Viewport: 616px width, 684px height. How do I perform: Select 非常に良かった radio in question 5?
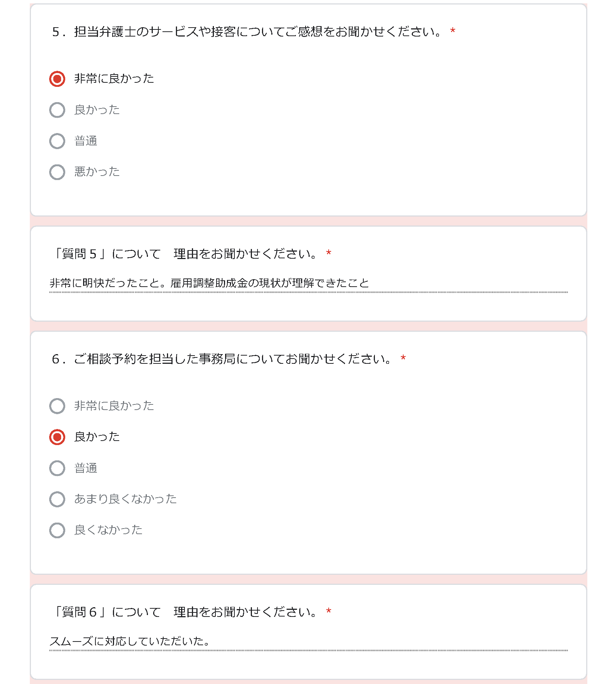pos(57,79)
